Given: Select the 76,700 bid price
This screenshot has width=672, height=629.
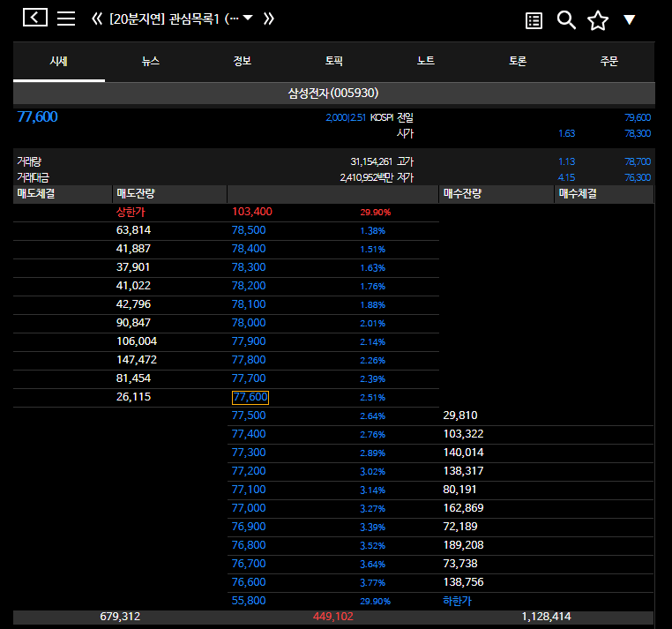Looking at the screenshot, I should [x=249, y=564].
